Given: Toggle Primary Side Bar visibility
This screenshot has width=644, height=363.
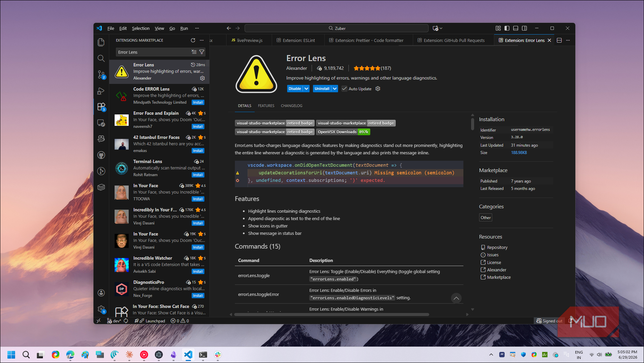Looking at the screenshot, I should click(x=507, y=28).
